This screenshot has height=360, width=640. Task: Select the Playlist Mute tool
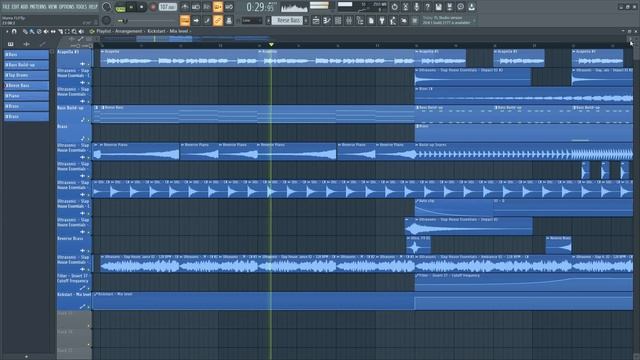46,31
